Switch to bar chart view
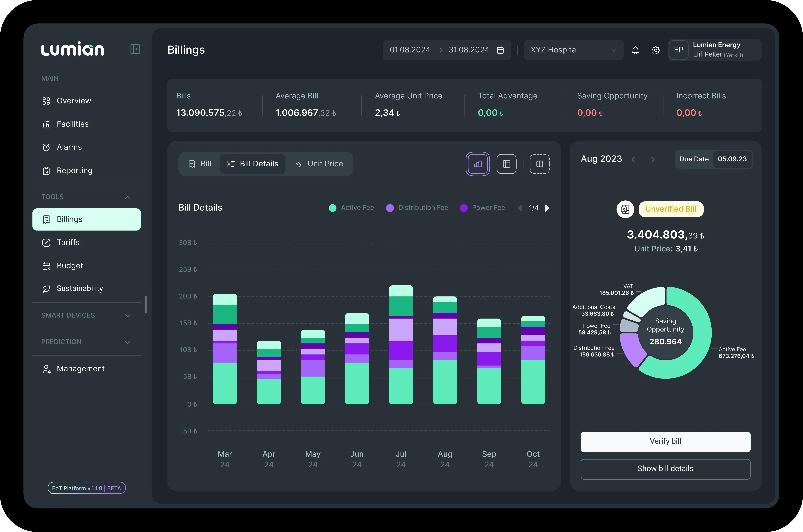Image resolution: width=803 pixels, height=532 pixels. 478,164
